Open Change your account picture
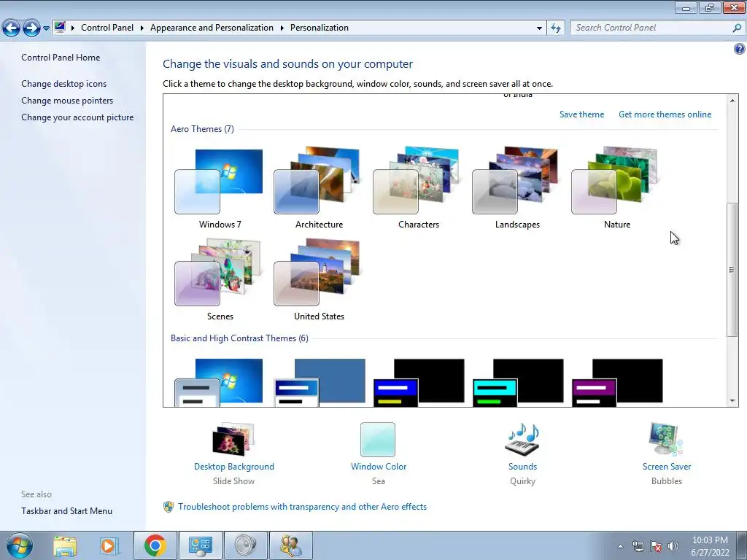This screenshot has width=747, height=560. click(x=77, y=117)
